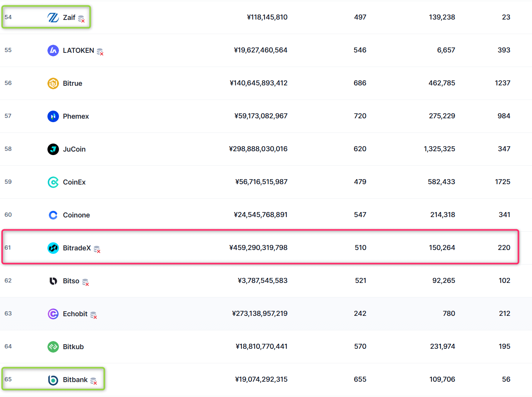Open the Bitbank exchange name link
The image size is (532, 397).
(x=75, y=380)
